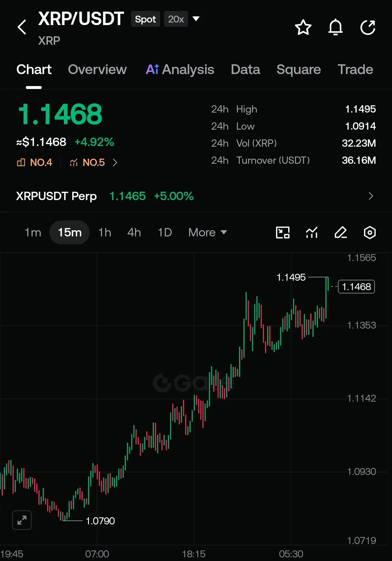Tap the 24h Low value 1.0914
The image size is (392, 561).
pos(360,126)
